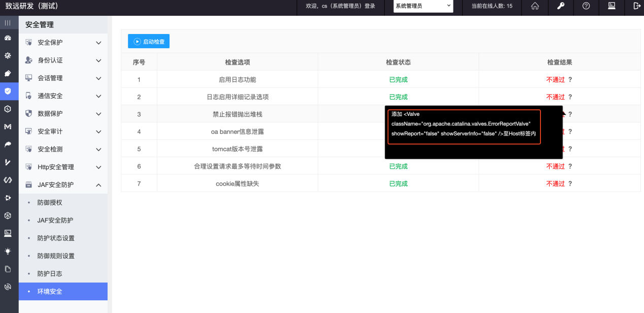Click the computer monitor icon in top bar
644x313 pixels.
point(612,6)
